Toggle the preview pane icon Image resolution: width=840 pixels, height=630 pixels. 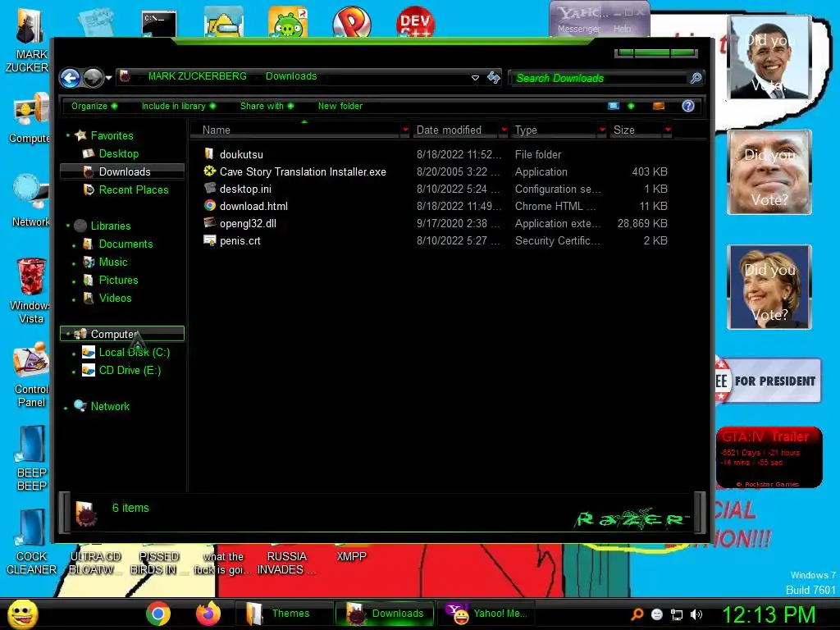tap(659, 106)
